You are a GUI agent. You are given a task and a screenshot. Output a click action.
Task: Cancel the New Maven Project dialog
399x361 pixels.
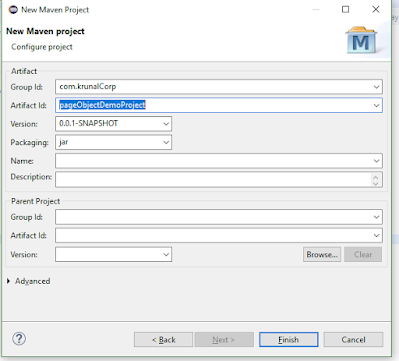point(353,340)
